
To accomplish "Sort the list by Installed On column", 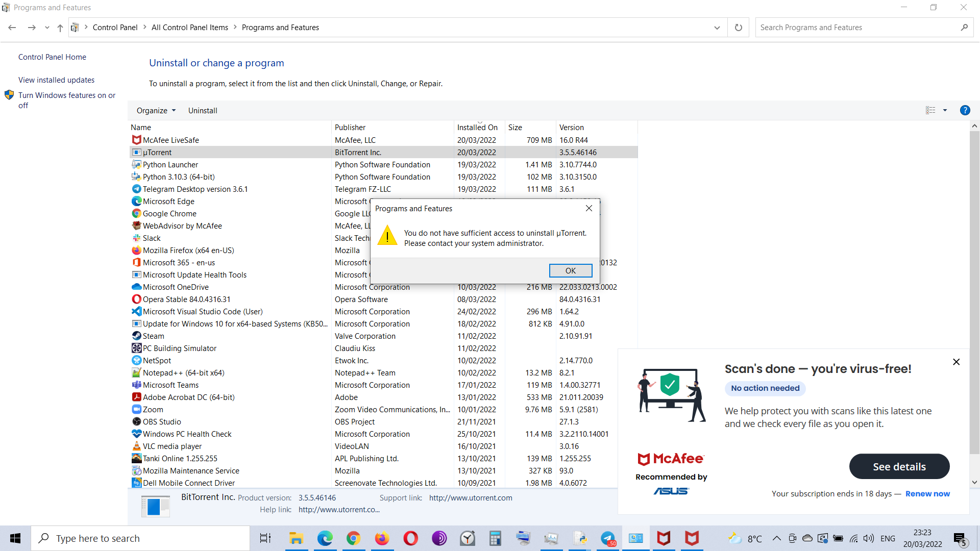I will 479,128.
